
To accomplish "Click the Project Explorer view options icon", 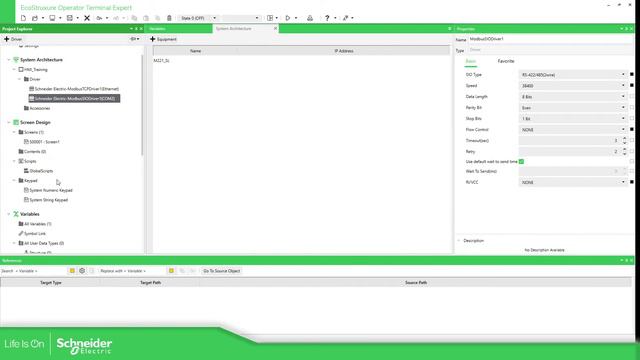I will click(134, 39).
